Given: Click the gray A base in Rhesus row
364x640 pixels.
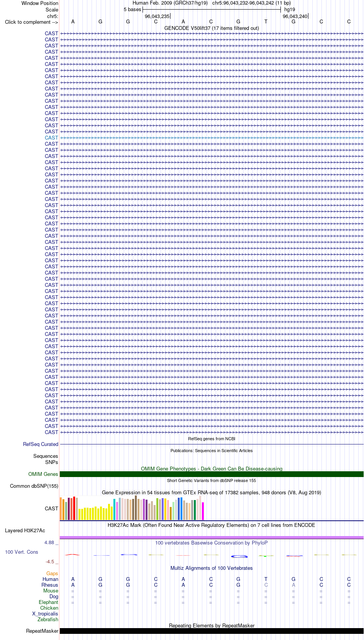Looking at the screenshot, I should pyautogui.click(x=293, y=585).
